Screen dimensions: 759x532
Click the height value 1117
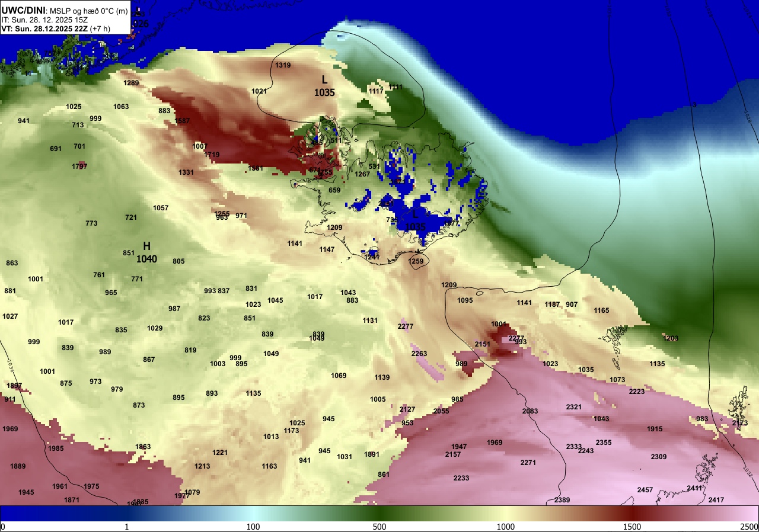(x=376, y=91)
